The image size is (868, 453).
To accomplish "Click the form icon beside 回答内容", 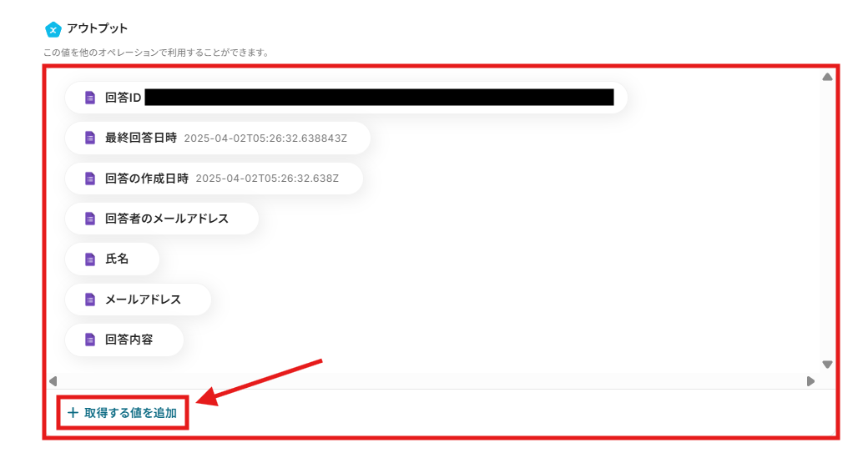I will click(89, 340).
